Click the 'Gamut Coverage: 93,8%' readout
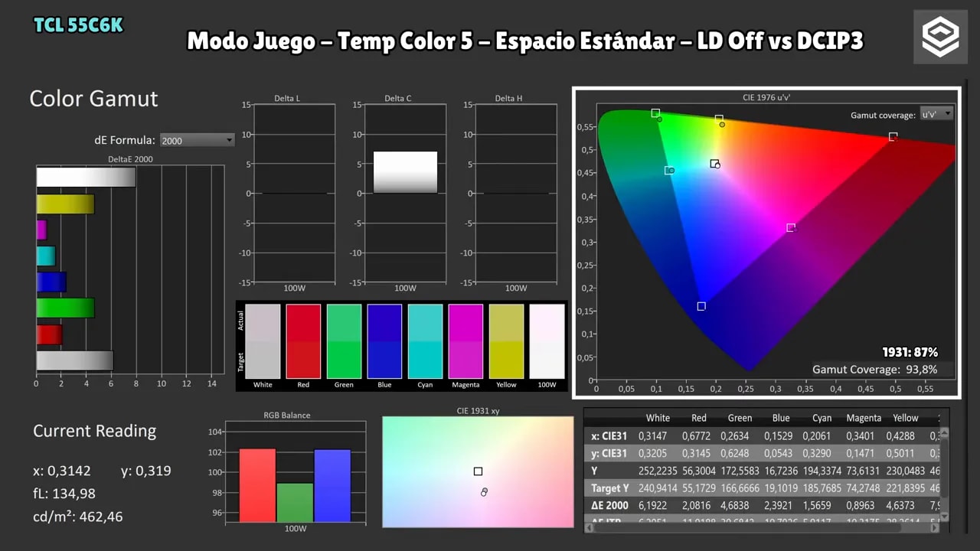The image size is (980, 551). click(x=874, y=370)
